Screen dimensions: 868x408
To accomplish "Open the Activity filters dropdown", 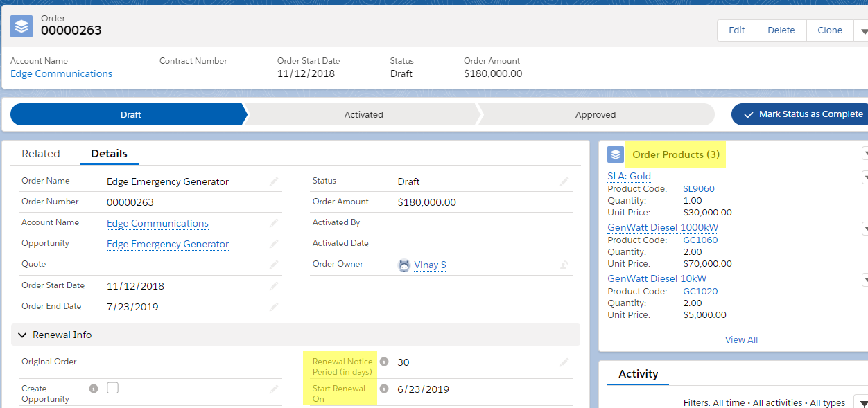I will (861, 403).
